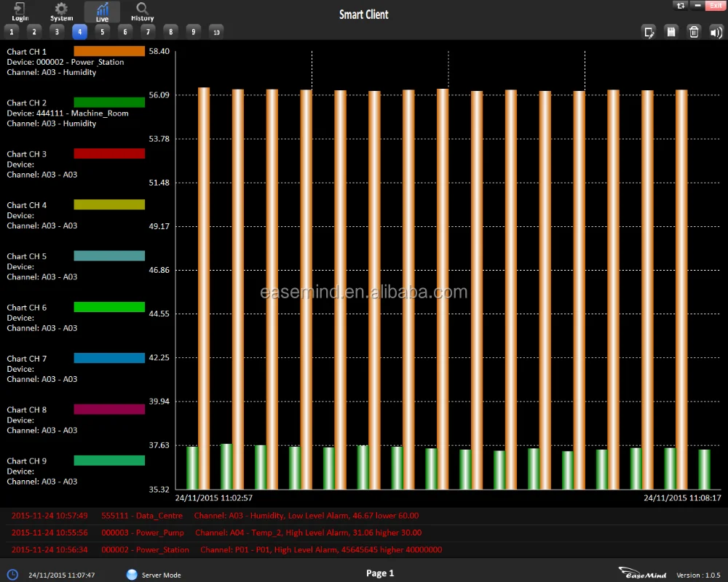Image resolution: width=728 pixels, height=582 pixels.
Task: Save chart with floppy disk icon
Action: pos(672,31)
